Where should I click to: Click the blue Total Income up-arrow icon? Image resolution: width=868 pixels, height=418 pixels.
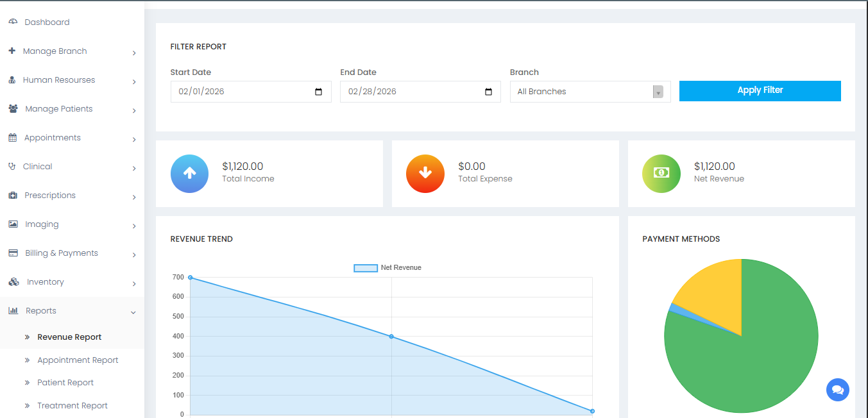click(189, 174)
